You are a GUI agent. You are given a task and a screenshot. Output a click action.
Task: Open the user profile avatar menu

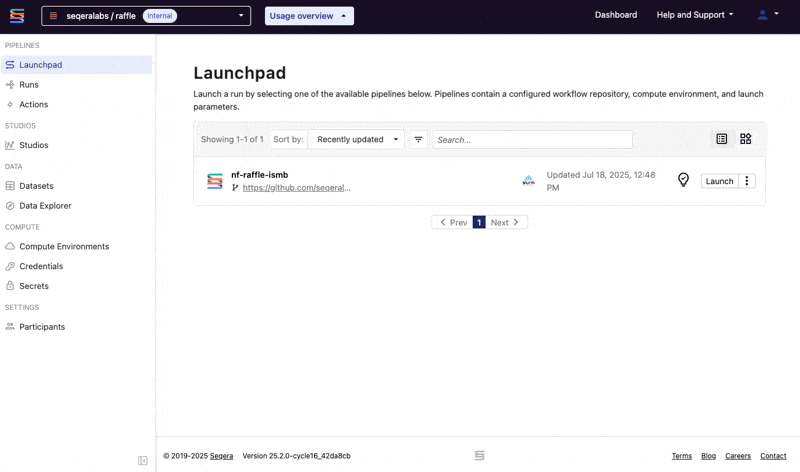767,15
